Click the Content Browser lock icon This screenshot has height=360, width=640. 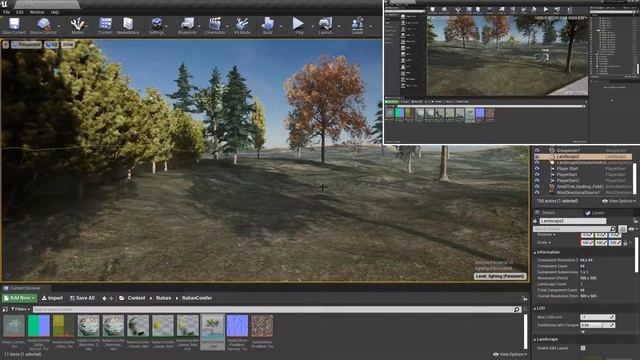[x=525, y=298]
